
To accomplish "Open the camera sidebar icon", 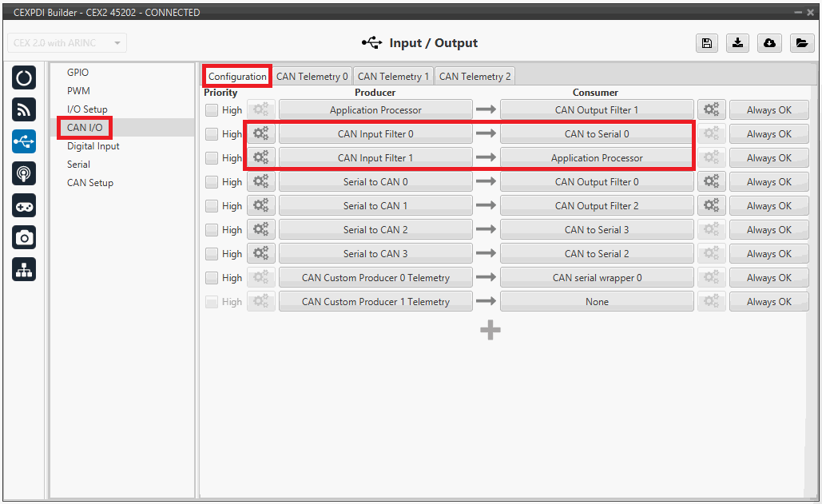I will [x=24, y=237].
